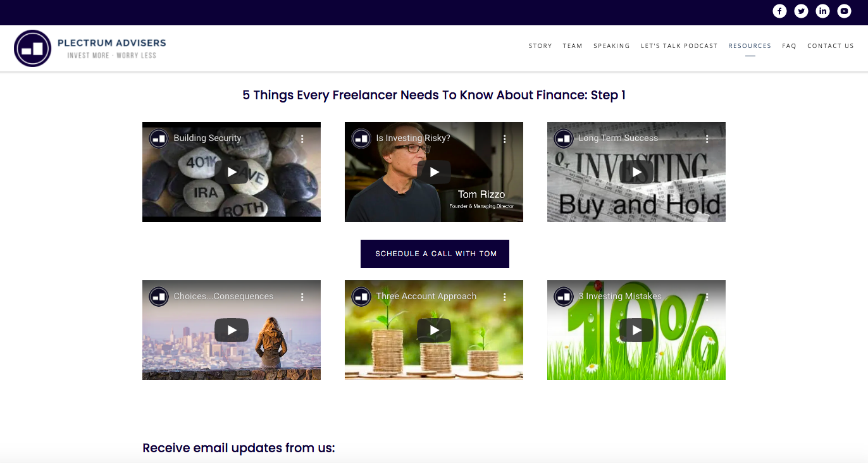
Task: Click Schedule a Call with Tom button
Action: coord(435,254)
